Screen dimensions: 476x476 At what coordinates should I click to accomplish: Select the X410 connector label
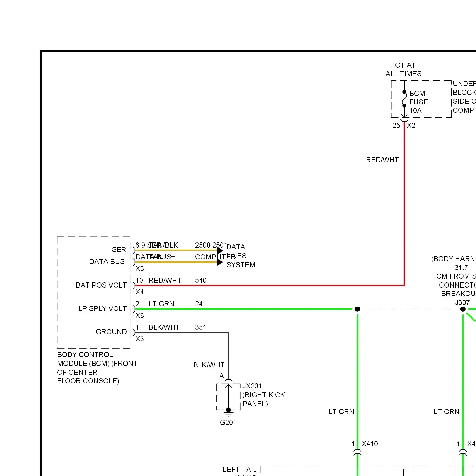(x=370, y=444)
